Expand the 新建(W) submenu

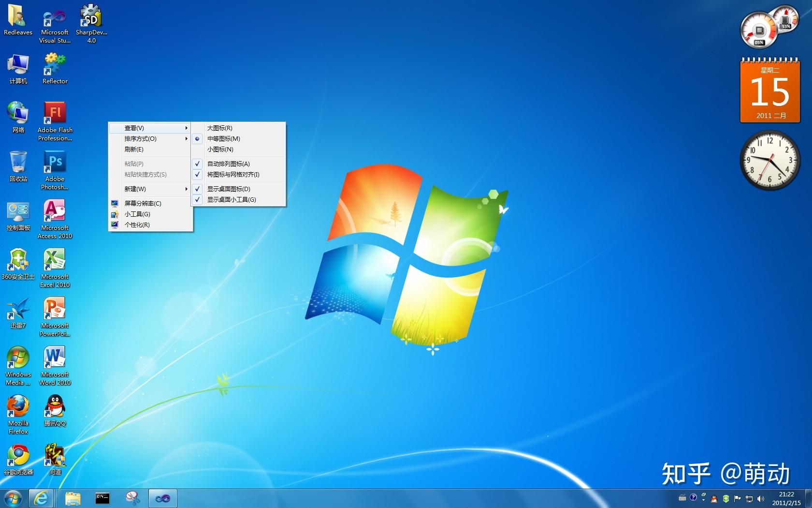(x=150, y=189)
